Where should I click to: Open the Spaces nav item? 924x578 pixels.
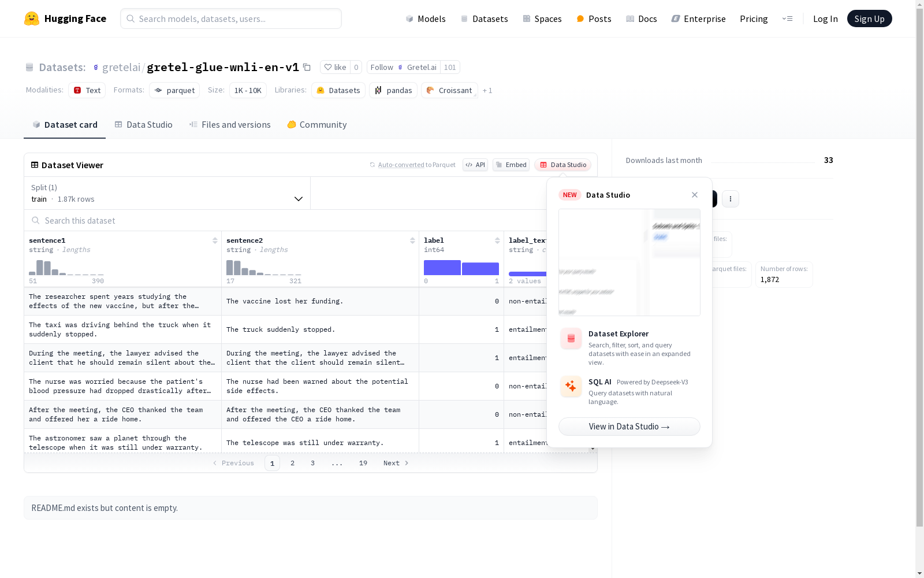point(542,18)
